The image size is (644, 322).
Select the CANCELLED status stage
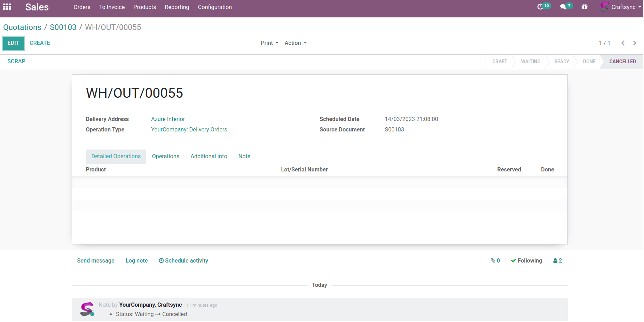pyautogui.click(x=622, y=62)
